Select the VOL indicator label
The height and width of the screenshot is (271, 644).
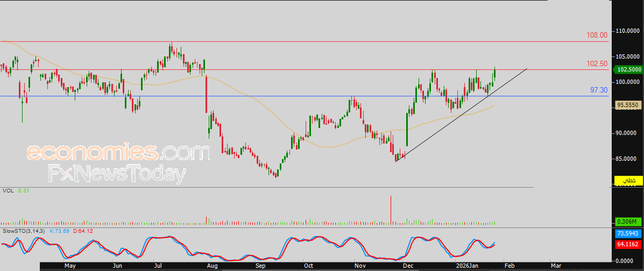[8, 190]
